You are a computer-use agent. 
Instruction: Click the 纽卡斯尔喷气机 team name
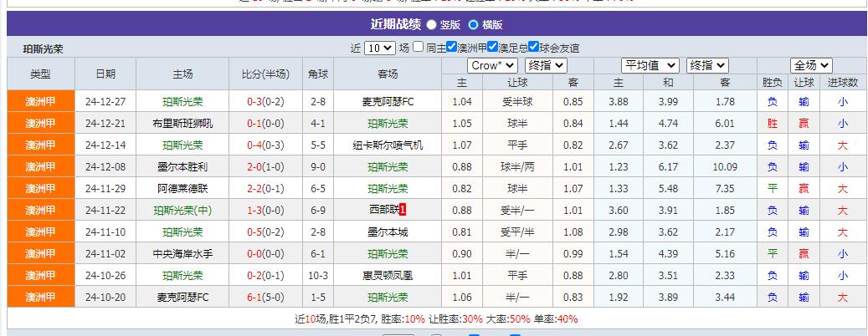point(388,145)
